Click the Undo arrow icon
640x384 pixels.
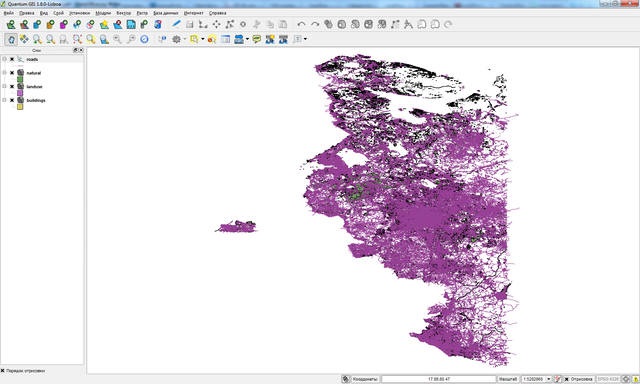(x=301, y=24)
